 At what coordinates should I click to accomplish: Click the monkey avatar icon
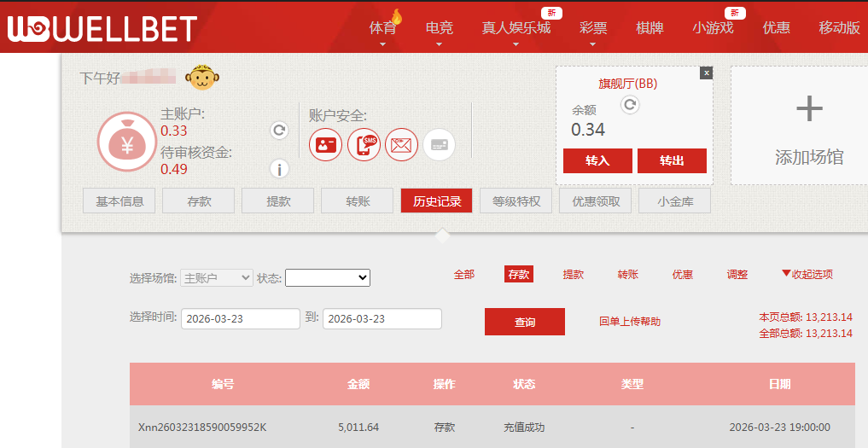pyautogui.click(x=202, y=78)
